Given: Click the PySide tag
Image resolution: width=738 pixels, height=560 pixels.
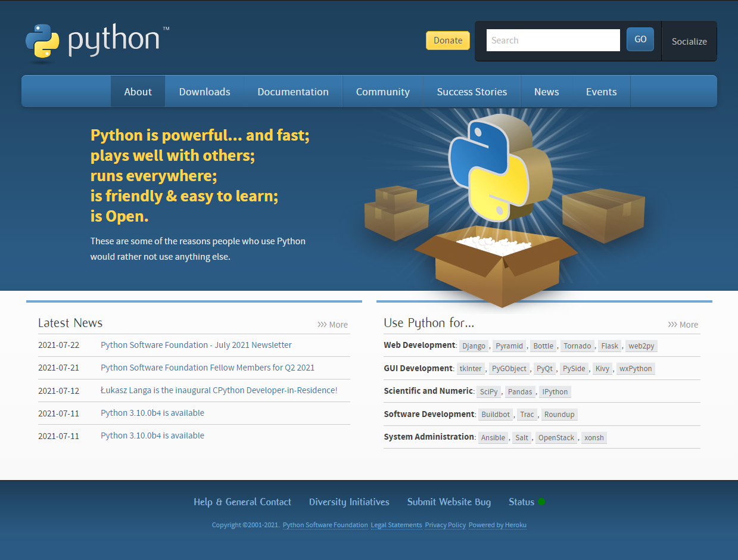Looking at the screenshot, I should 574,369.
